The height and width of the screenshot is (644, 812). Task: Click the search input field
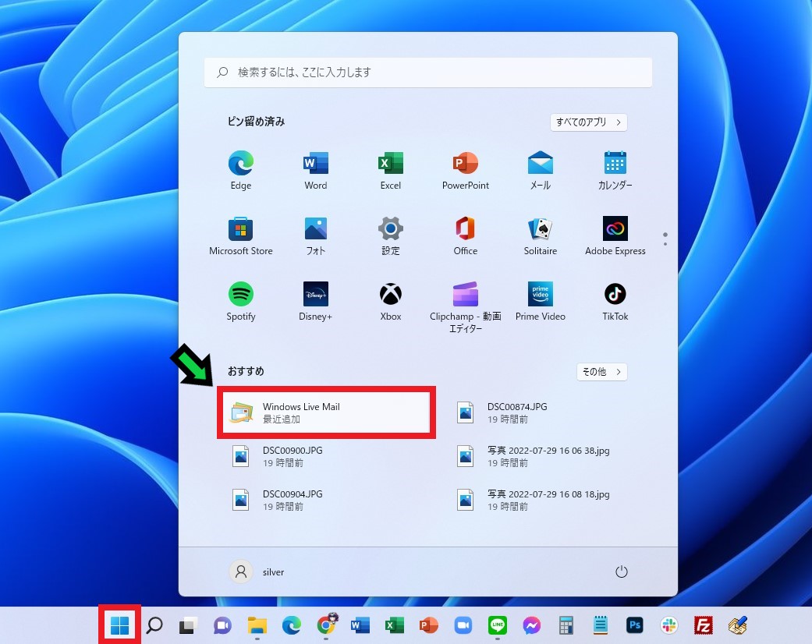click(x=427, y=72)
